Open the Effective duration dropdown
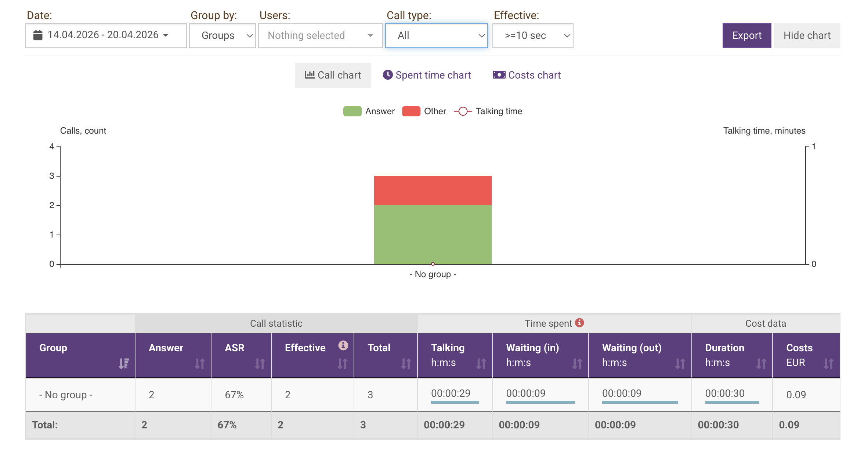The height and width of the screenshot is (475, 868). click(x=532, y=36)
